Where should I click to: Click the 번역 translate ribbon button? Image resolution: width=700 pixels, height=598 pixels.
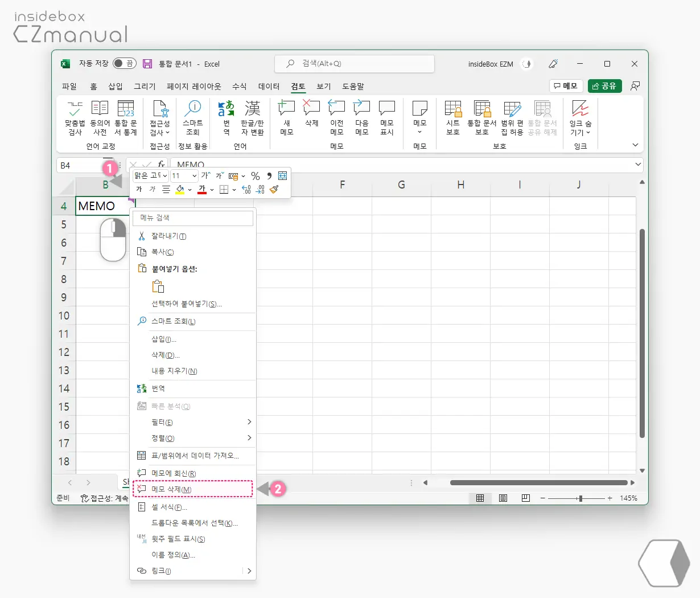[227, 118]
